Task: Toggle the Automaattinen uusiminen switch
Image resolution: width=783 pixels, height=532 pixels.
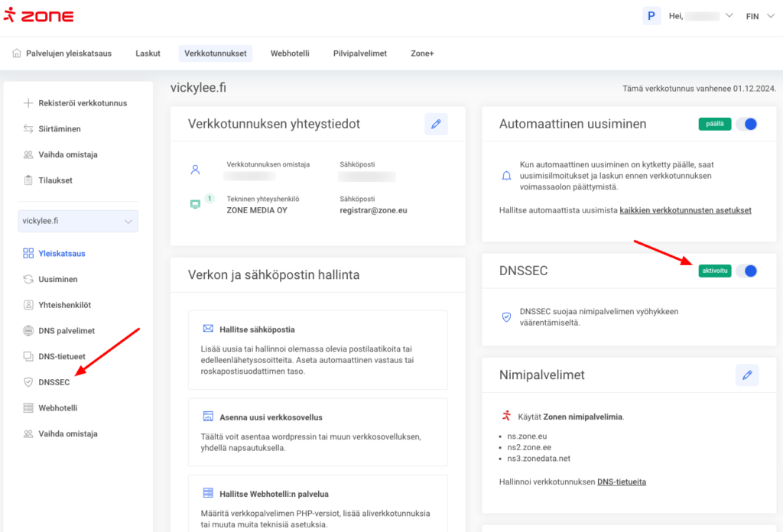Action: coord(746,124)
